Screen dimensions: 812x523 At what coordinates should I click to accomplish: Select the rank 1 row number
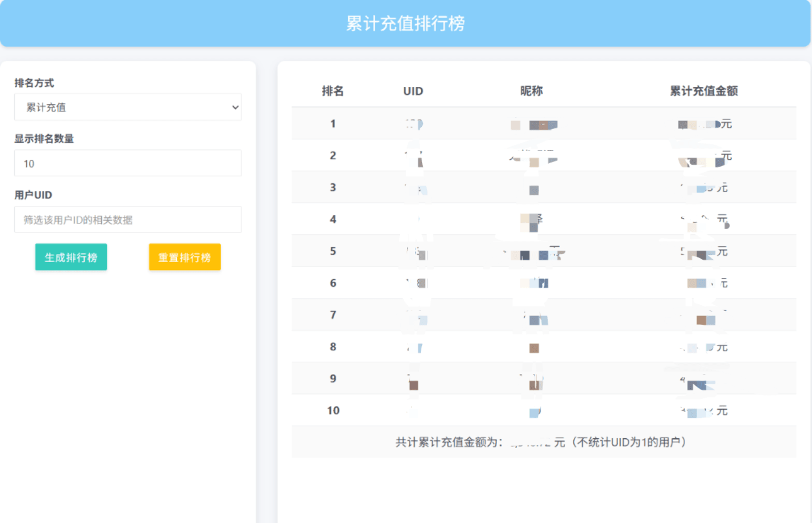(x=333, y=124)
